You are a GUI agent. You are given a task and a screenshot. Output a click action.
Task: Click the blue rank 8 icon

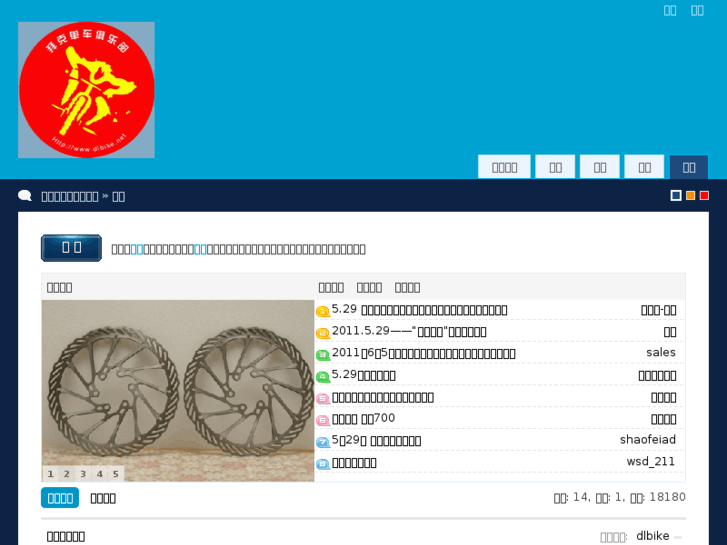pyautogui.click(x=323, y=464)
